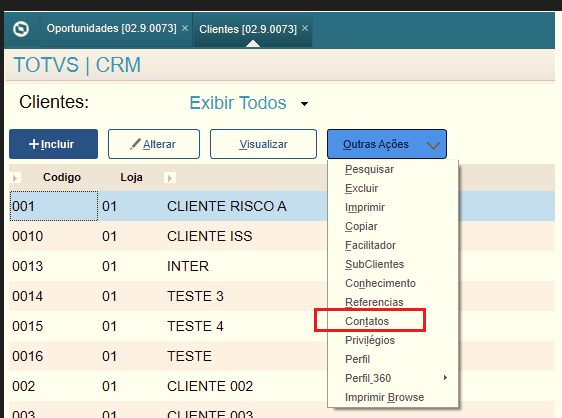Select Copiar menu entry

(x=361, y=226)
